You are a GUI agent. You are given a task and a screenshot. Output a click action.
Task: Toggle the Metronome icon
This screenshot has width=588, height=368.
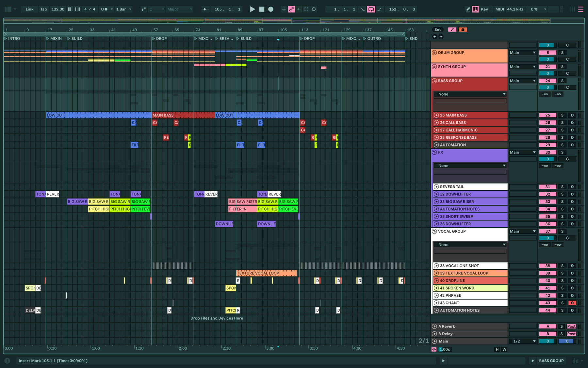click(x=104, y=9)
